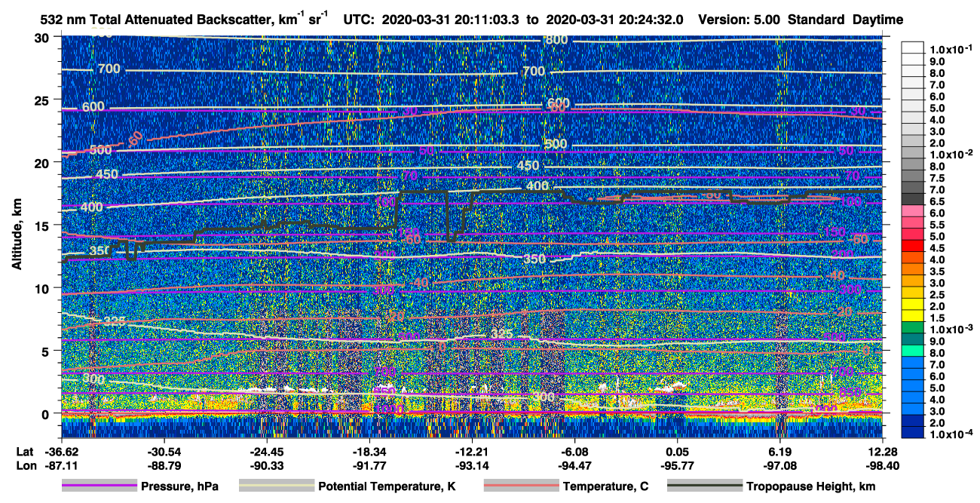This screenshot has height=503, width=980.
Task: Click latitude value -36.62
Action: 62,451
